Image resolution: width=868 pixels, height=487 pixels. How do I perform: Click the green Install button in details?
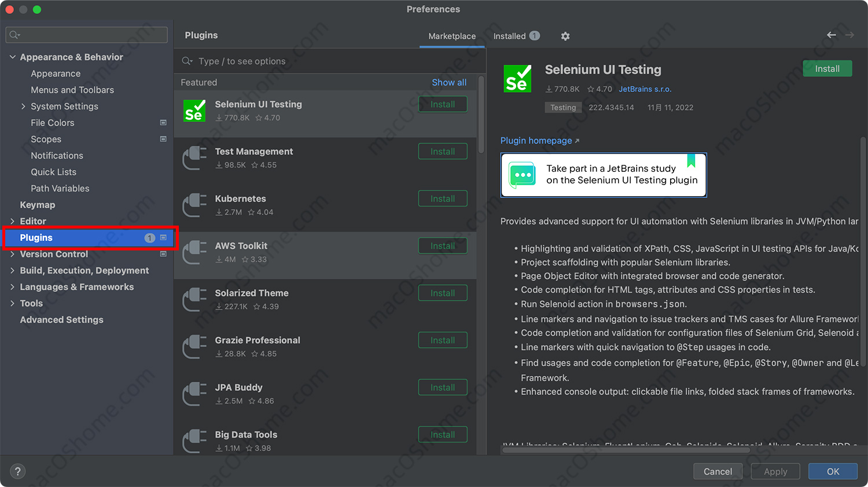[x=827, y=68]
